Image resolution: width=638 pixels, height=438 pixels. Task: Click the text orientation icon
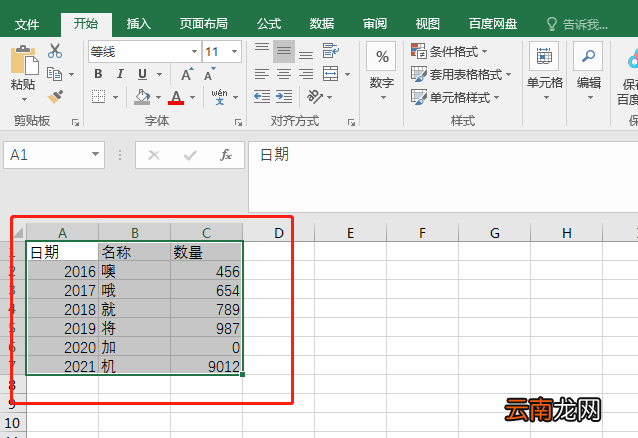315,97
